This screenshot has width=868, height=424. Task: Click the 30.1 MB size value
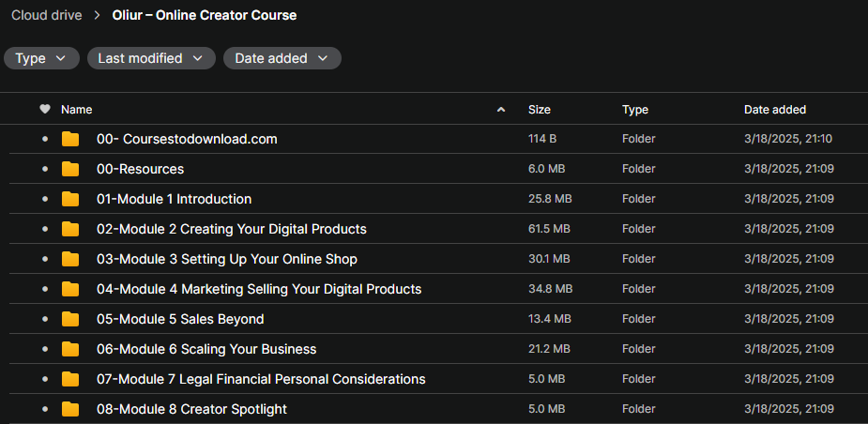point(549,259)
